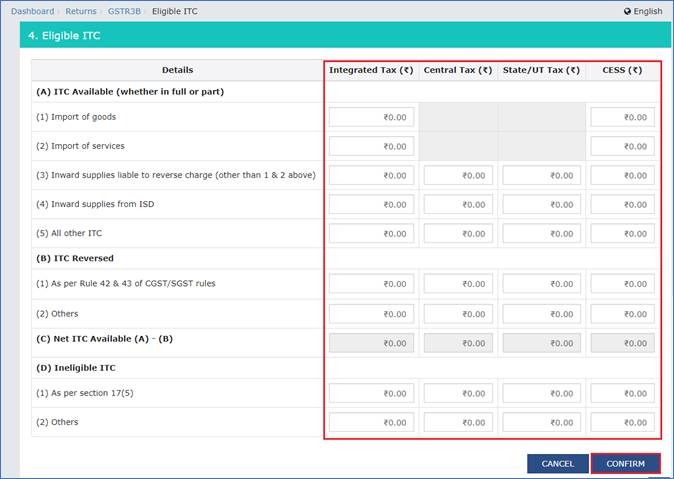Viewport: 674px width, 479px height.
Task: Select State/UT Tax field for section 17(5)
Action: (542, 393)
